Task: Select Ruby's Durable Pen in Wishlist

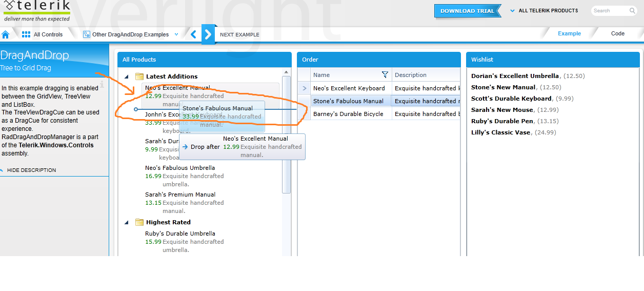Action: [x=515, y=121]
